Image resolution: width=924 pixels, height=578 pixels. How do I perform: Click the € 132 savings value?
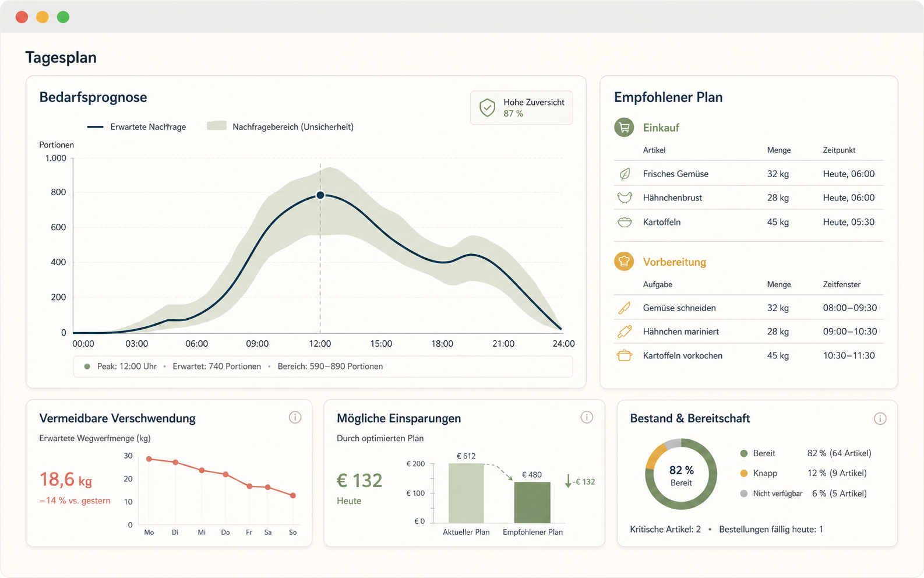click(x=359, y=481)
